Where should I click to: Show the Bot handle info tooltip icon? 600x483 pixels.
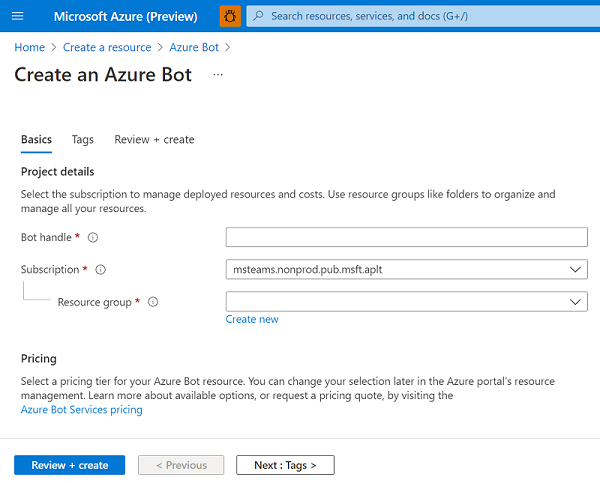pyautogui.click(x=93, y=238)
